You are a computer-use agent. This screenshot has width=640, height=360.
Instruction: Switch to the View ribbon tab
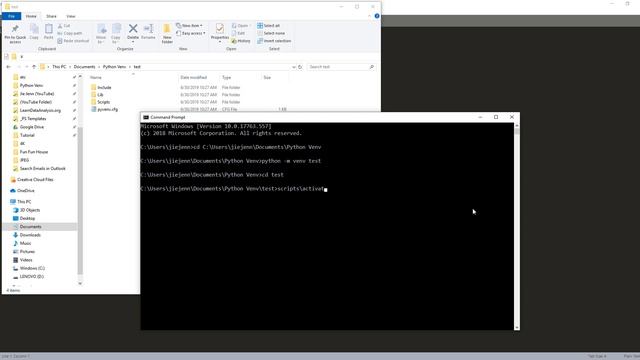coord(71,16)
